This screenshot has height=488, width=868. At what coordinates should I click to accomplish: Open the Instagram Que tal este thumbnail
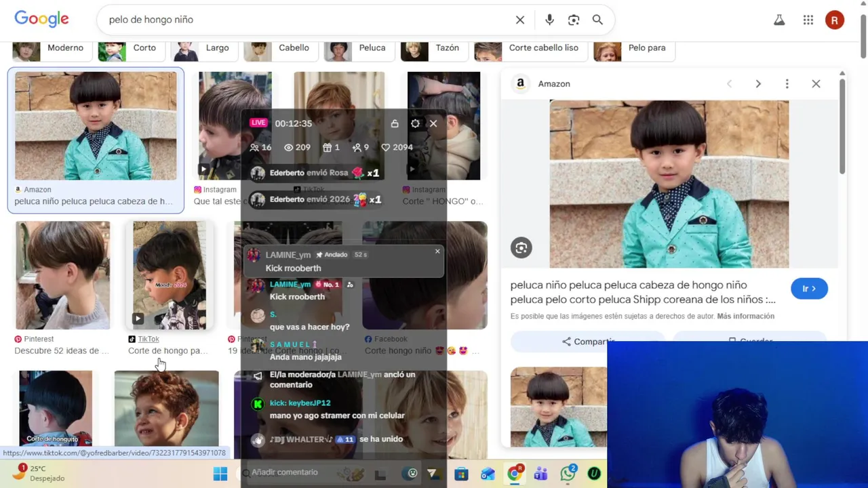click(x=235, y=126)
